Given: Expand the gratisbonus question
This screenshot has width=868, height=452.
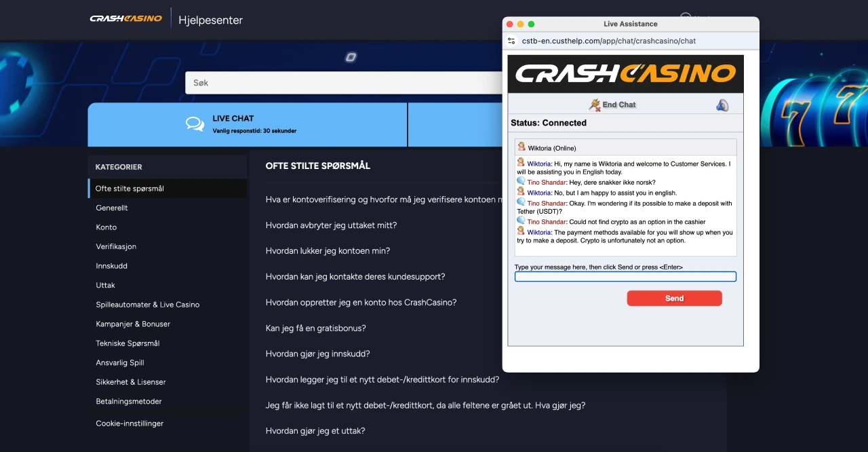Looking at the screenshot, I should [315, 328].
